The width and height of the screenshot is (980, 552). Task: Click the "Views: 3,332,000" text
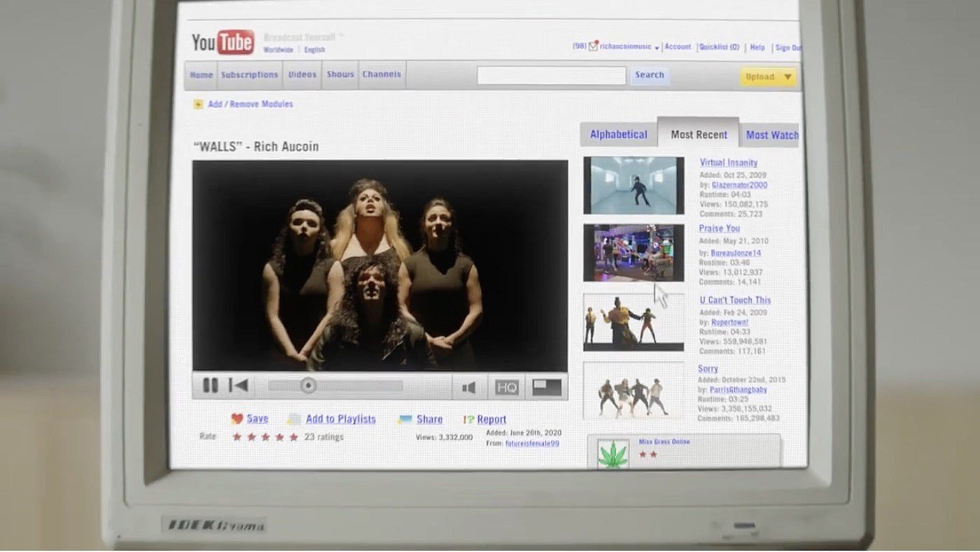click(444, 437)
